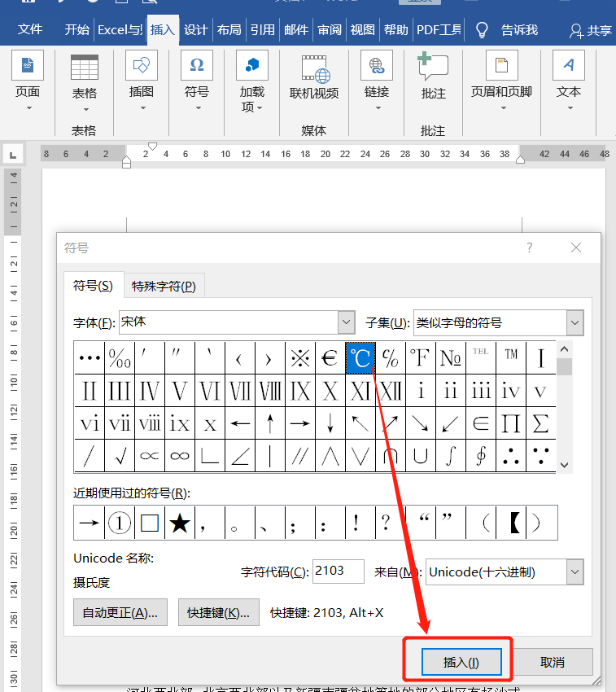This screenshot has height=692, width=616.
Task: Expand the subset (子集) dropdown
Action: [x=574, y=323]
